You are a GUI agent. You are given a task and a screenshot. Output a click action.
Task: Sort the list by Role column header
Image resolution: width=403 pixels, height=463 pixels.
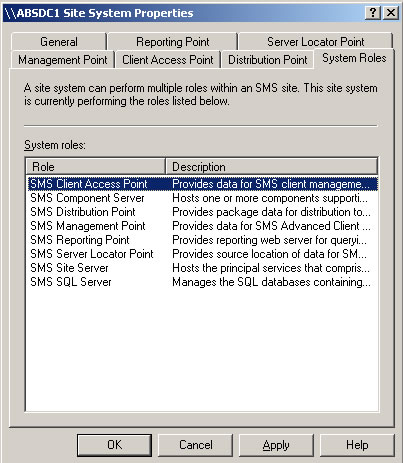pyautogui.click(x=96, y=167)
